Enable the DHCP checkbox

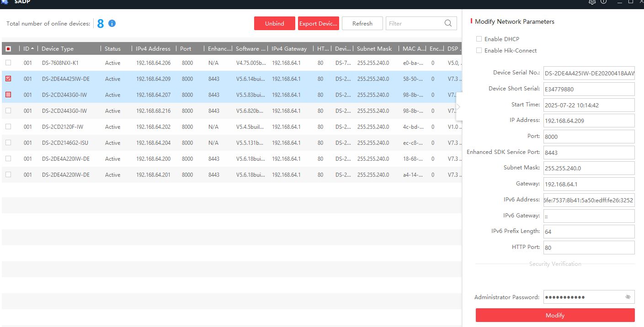tap(479, 39)
